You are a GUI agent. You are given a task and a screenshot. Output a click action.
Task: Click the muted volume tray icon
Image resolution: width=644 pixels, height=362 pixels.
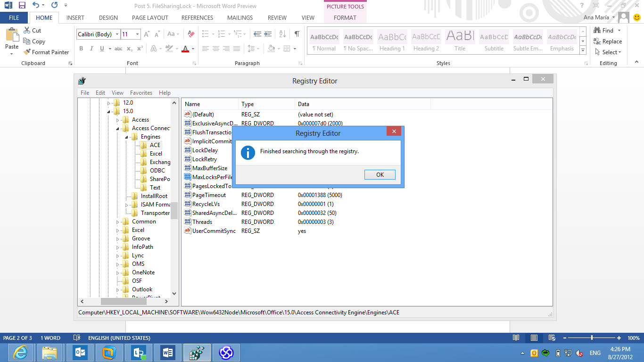tap(579, 353)
